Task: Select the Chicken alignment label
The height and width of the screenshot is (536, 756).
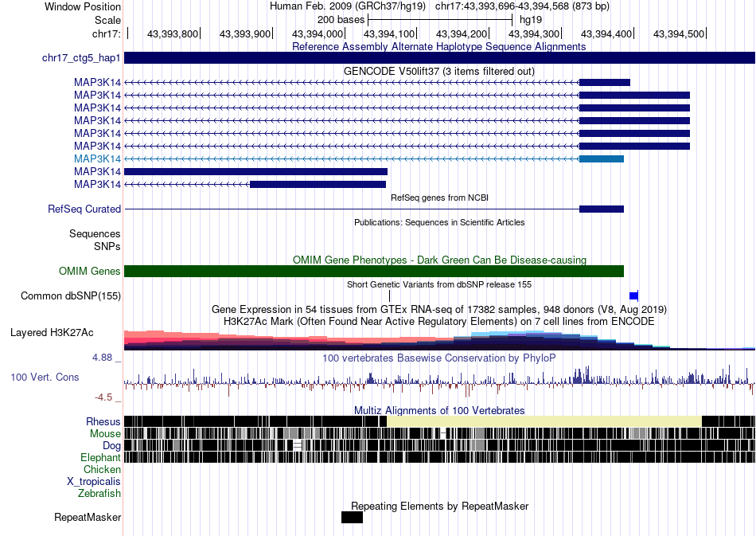Action: pyautogui.click(x=102, y=469)
